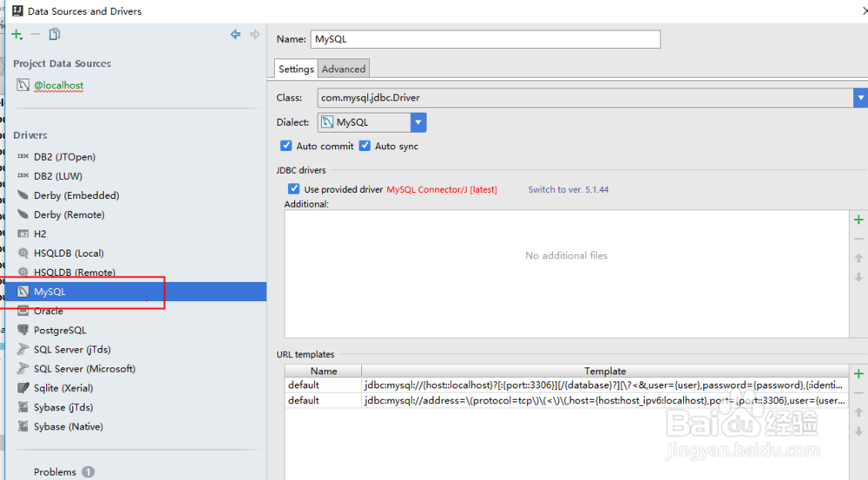Edit the driver Name field
This screenshot has width=868, height=480.
pyautogui.click(x=485, y=39)
